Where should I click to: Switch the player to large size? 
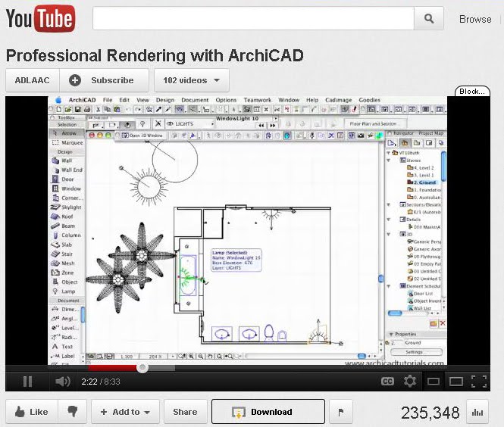455,382
